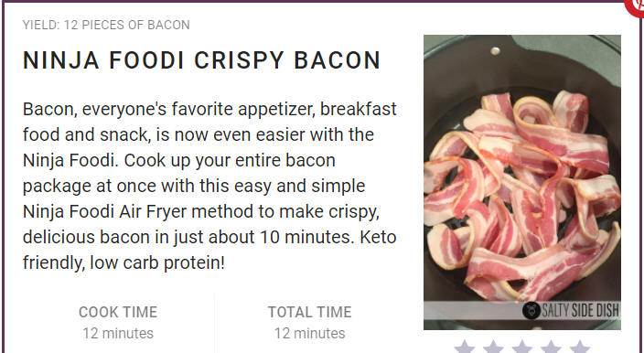Give a five-star rating with last star
Screen dimensions: 644x353
click(580, 347)
